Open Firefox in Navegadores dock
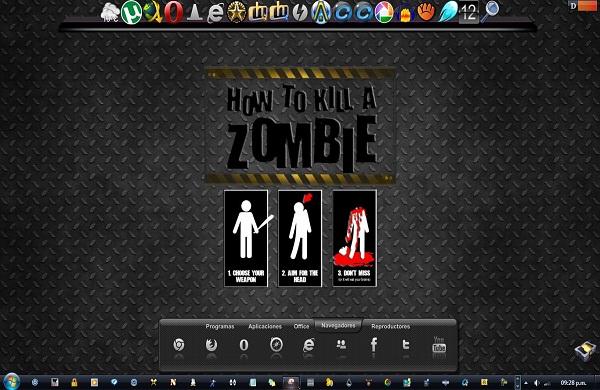This screenshot has height=390, width=600. click(x=211, y=345)
